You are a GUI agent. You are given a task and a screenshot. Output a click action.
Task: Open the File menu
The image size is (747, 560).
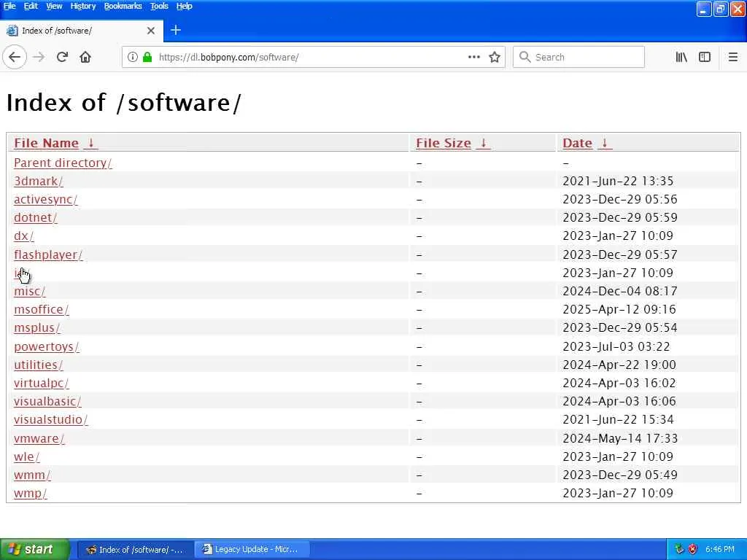pos(9,6)
